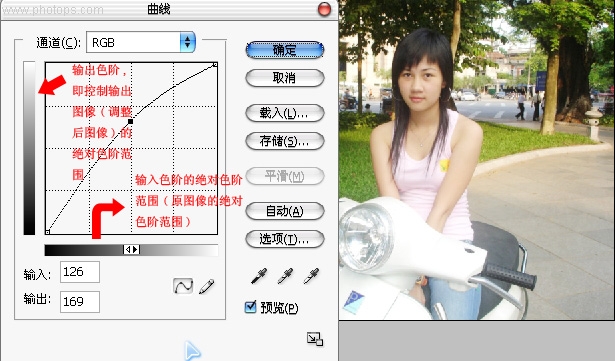Click the girl photo preview image
This screenshot has height=361, width=615.
tap(477, 160)
